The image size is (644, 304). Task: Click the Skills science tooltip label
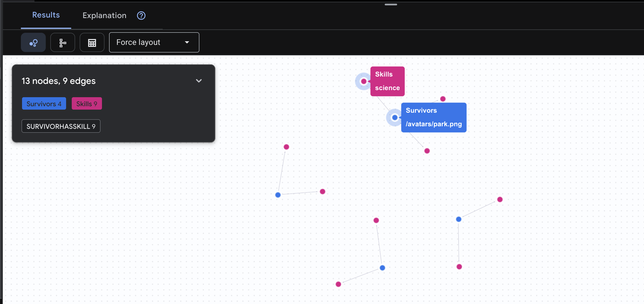387,81
